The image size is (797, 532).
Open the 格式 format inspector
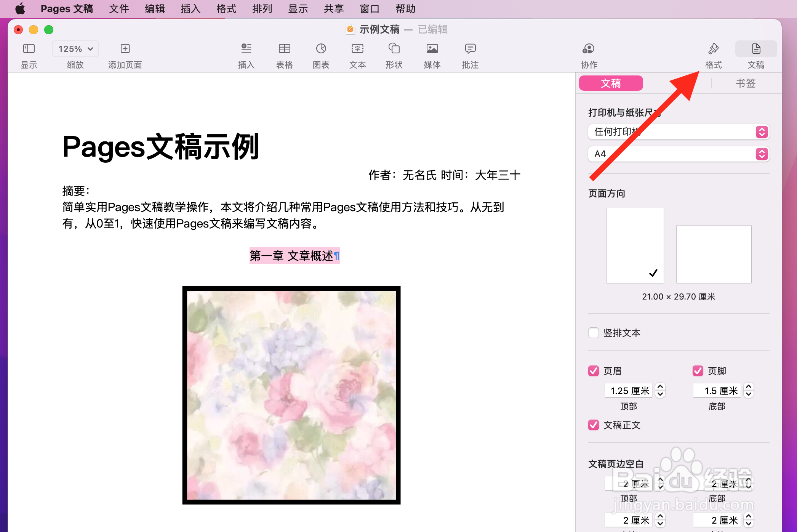[x=713, y=49]
